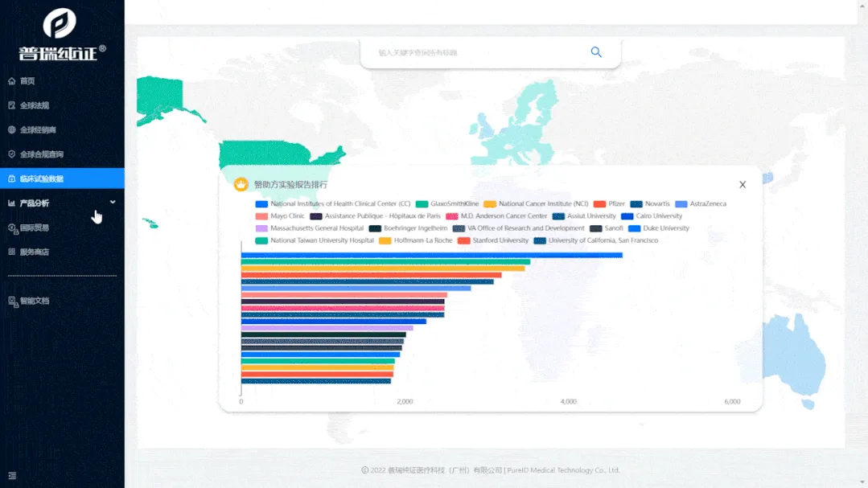Click the 智能文档 document icon
The height and width of the screenshot is (488, 868).
pos(12,301)
